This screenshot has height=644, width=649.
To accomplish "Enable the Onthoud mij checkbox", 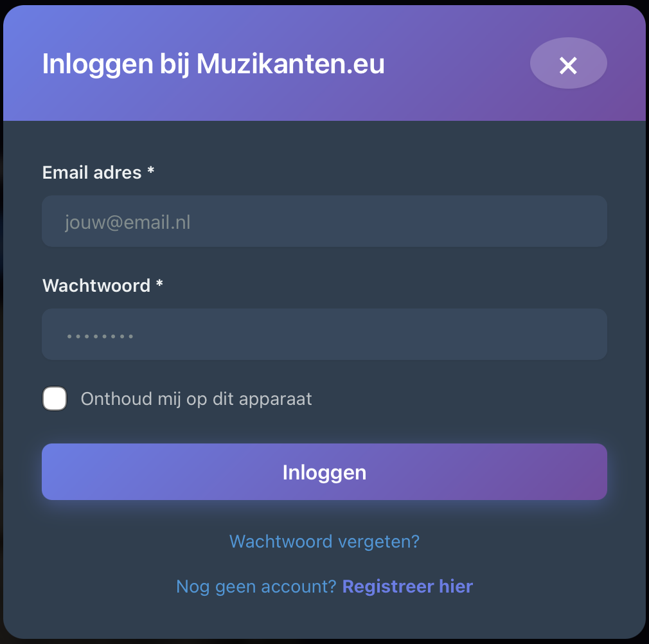I will [x=55, y=399].
